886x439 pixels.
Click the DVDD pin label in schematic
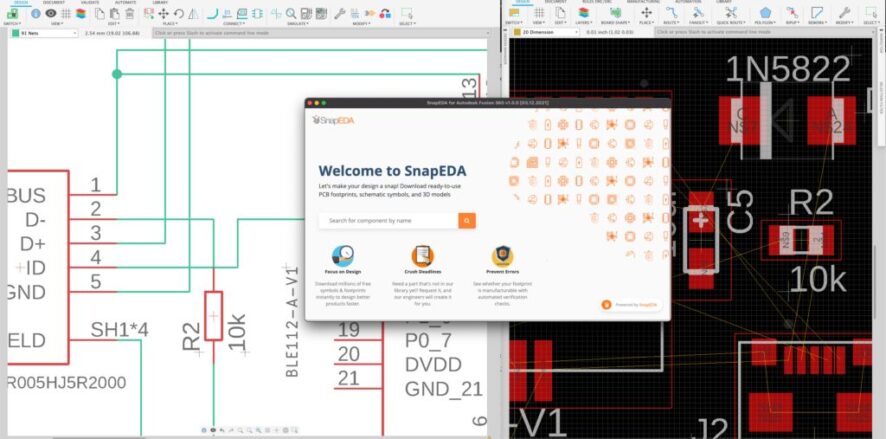pyautogui.click(x=433, y=365)
